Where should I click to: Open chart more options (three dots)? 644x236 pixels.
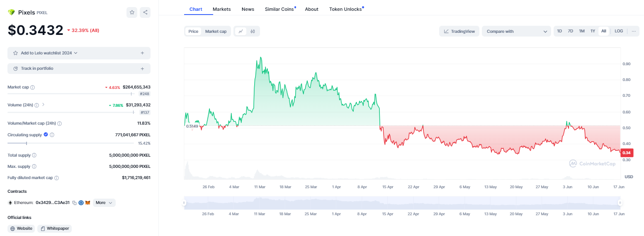634,31
